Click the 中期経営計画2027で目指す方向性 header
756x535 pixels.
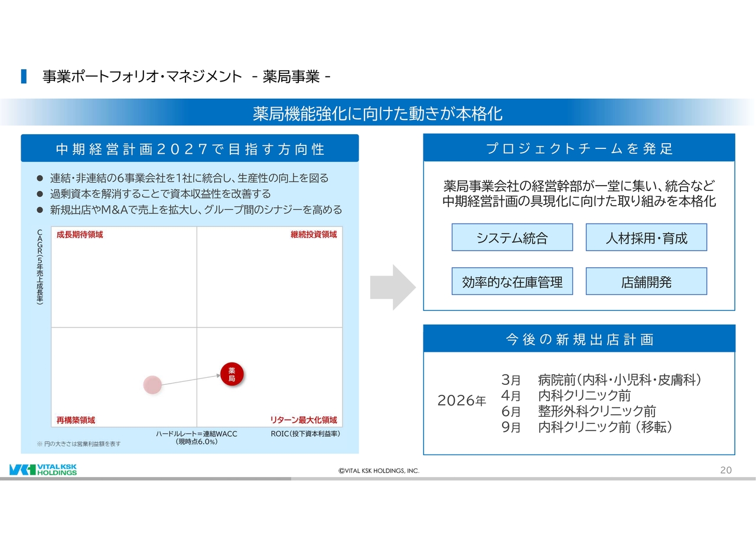pyautogui.click(x=190, y=149)
